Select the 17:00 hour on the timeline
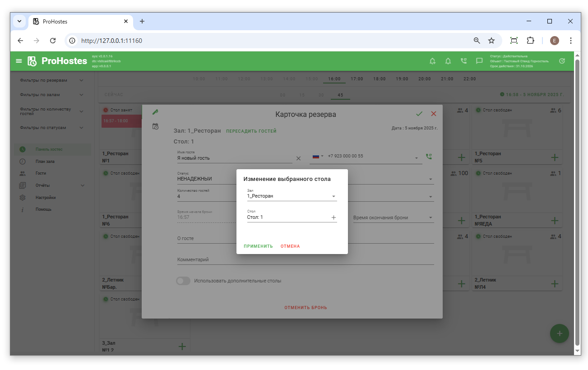 tap(357, 79)
